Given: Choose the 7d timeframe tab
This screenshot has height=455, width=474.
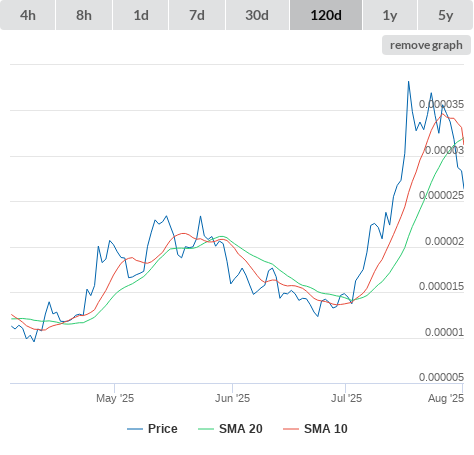Looking at the screenshot, I should pyautogui.click(x=197, y=15).
